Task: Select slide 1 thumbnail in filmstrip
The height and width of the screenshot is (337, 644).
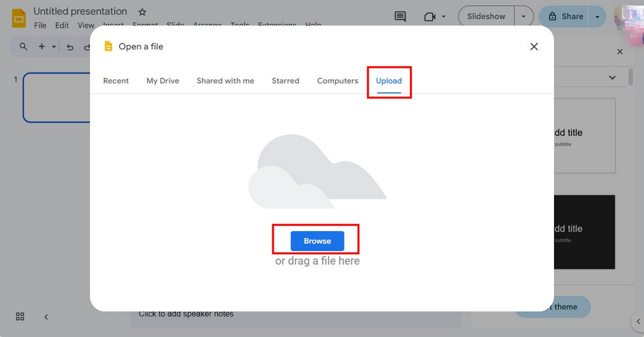Action: (57, 97)
